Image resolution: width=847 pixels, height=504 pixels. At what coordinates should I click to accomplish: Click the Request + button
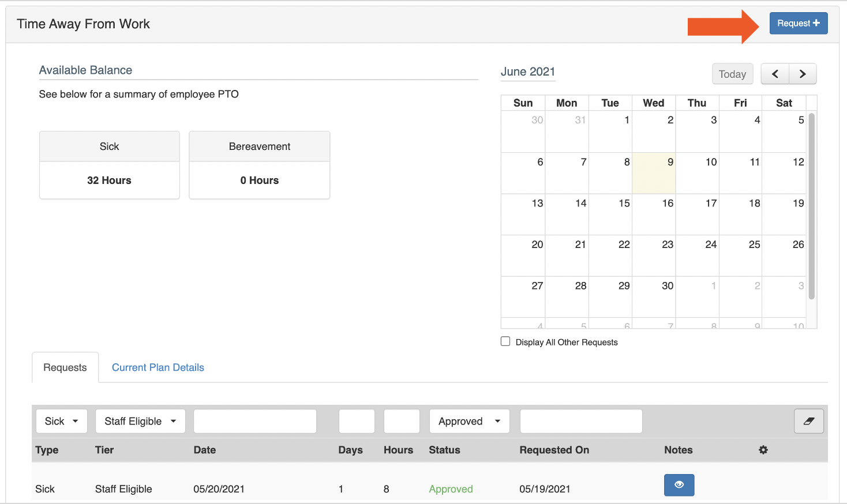tap(798, 23)
